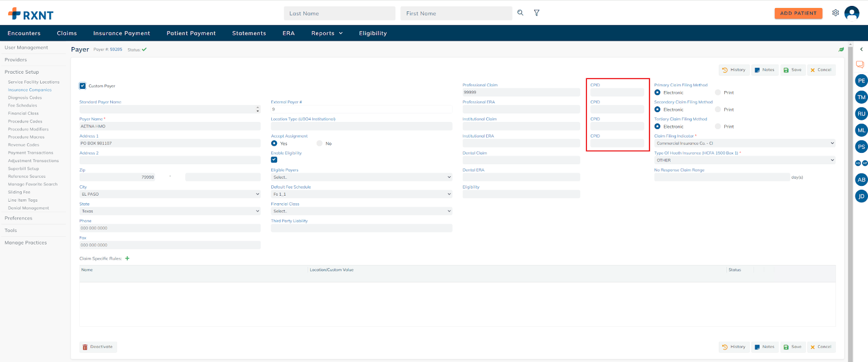
Task: Open the Financial Class dropdown
Action: coord(361,211)
